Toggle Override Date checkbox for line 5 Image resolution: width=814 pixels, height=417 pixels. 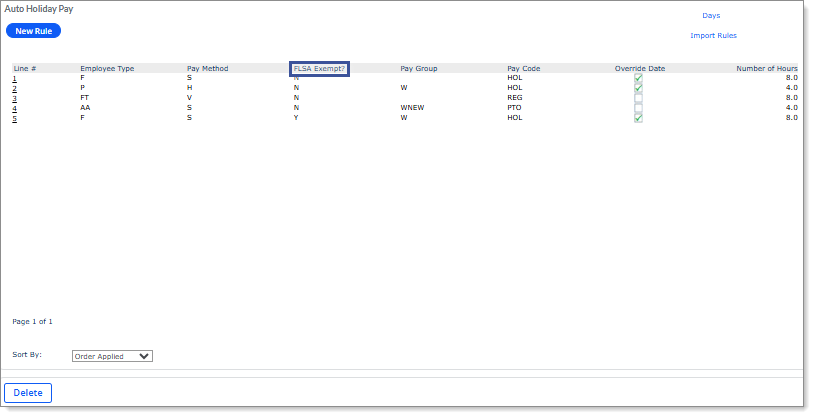[638, 118]
